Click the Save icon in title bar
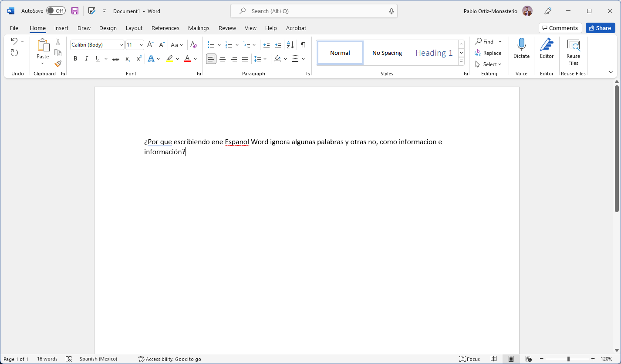The height and width of the screenshot is (364, 621). pos(75,11)
